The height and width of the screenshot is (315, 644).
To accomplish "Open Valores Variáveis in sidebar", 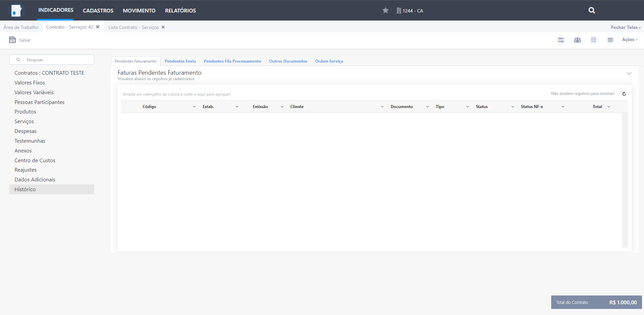I will 34,93.
